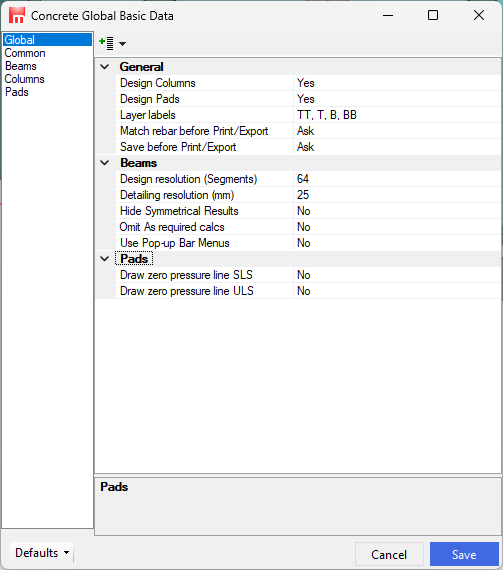Screen dimensions: 503x570
Task: Close the Concrete Global Basic Data dialog
Action: [x=479, y=15]
